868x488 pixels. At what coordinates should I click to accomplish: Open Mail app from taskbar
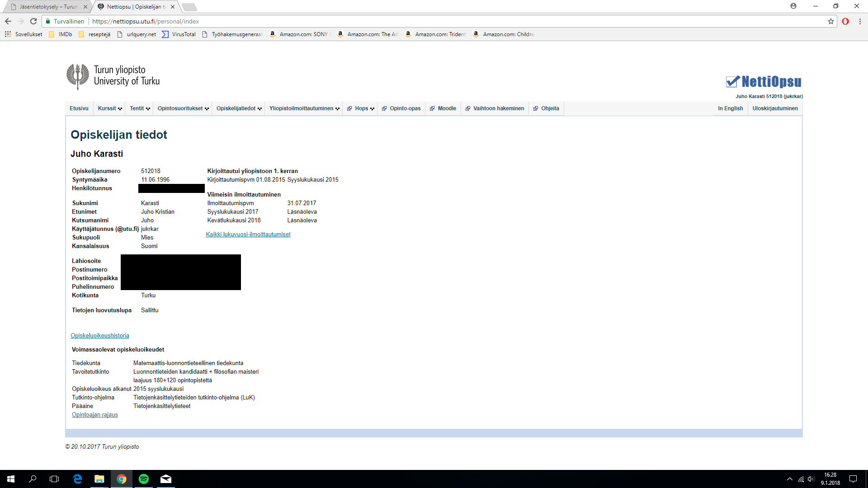[x=166, y=479]
